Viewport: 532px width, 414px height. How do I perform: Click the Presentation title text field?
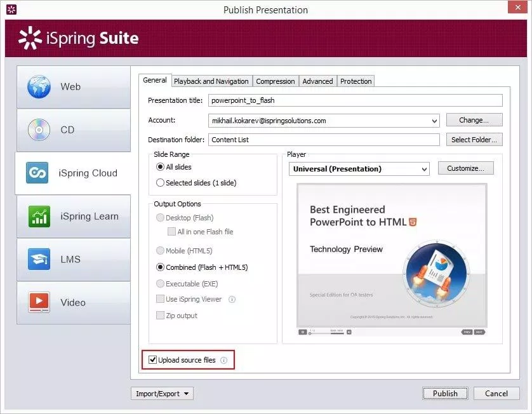[355, 100]
